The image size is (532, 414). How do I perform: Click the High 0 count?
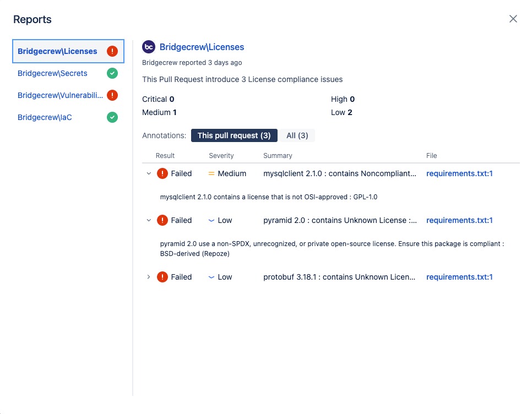(343, 99)
